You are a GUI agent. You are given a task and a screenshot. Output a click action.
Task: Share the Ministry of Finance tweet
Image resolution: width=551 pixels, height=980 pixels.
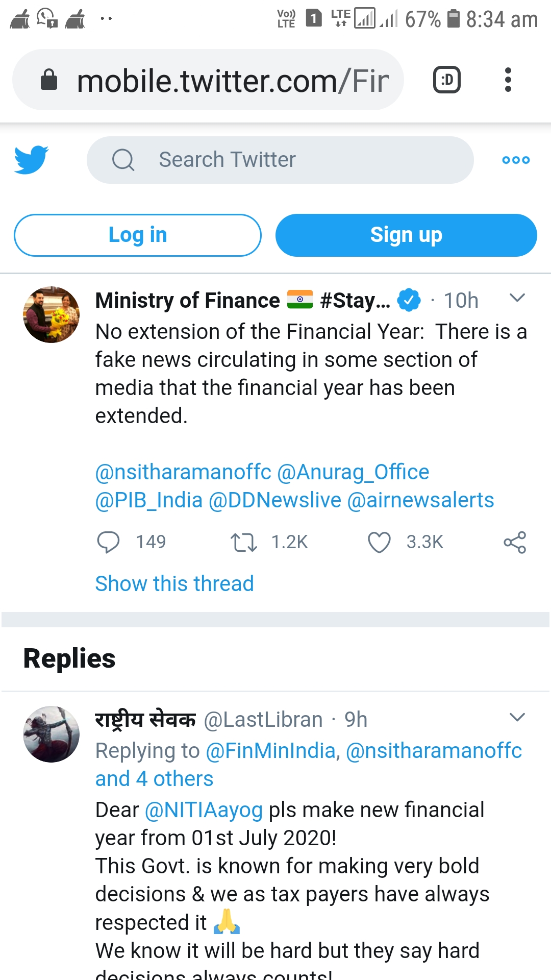pos(515,542)
